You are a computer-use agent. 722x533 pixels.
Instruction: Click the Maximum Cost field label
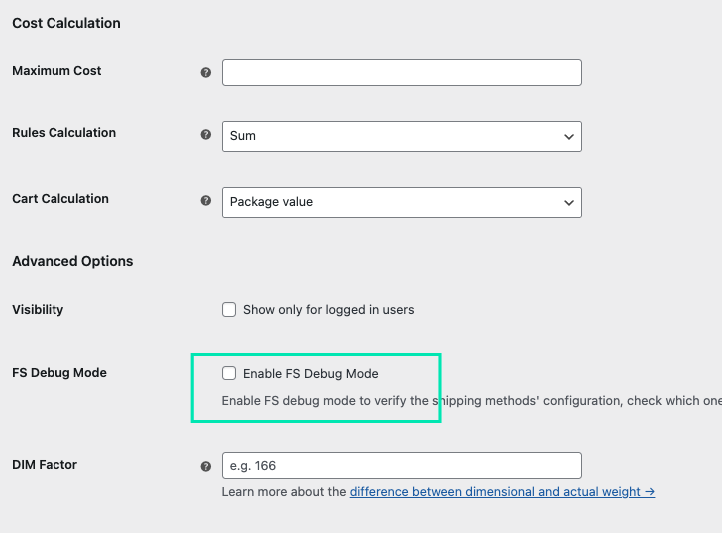pos(57,71)
